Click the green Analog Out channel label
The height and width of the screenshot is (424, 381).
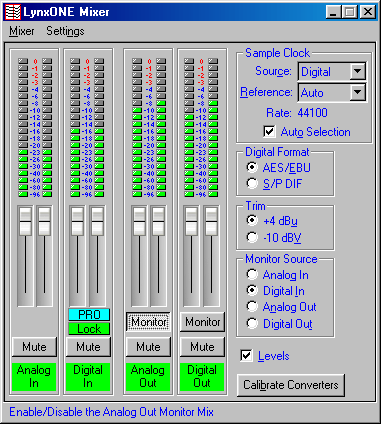[x=148, y=377]
